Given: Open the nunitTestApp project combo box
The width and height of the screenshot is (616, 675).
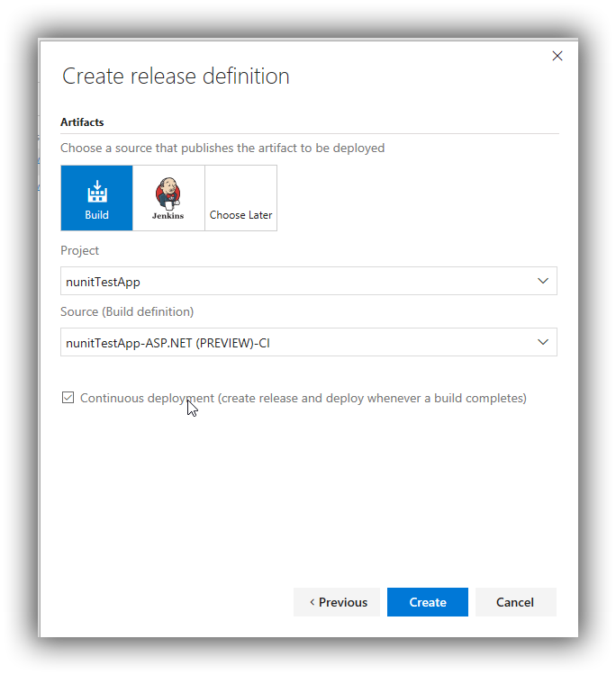Looking at the screenshot, I should (308, 281).
